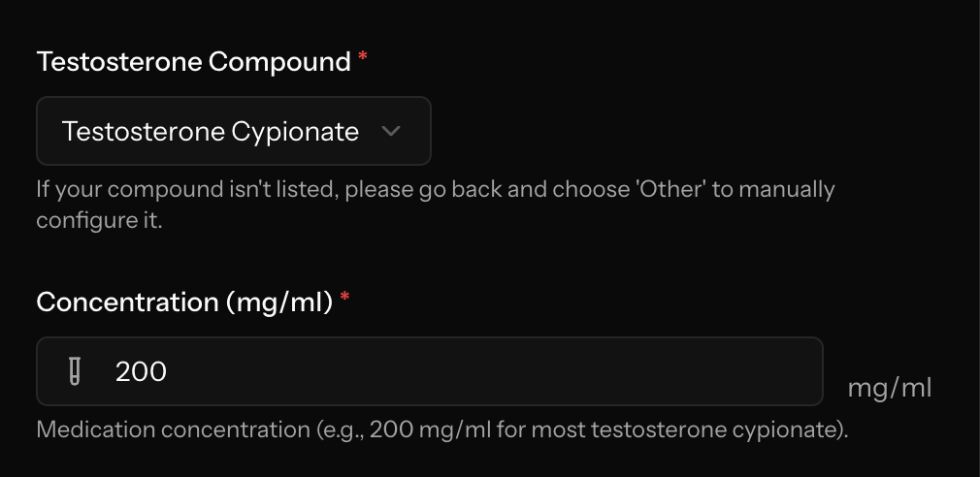
Task: Click the 200 value in concentration box
Action: pos(142,372)
